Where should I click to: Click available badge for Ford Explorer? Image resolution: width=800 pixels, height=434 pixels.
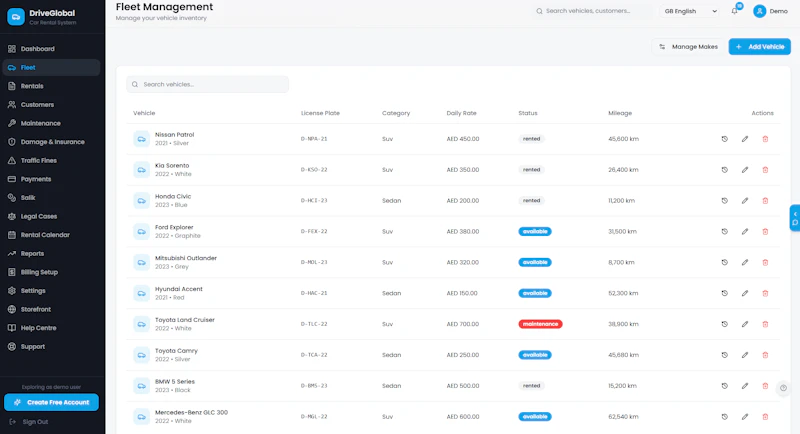point(535,232)
